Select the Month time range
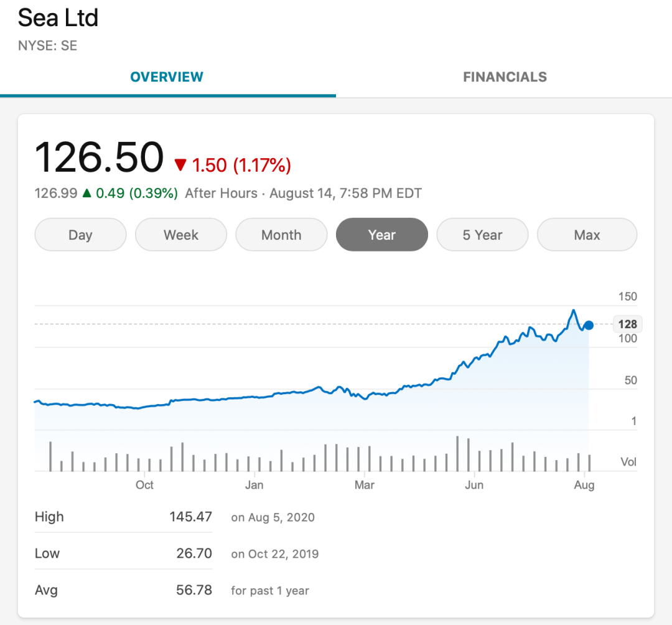Viewport: 672px width, 625px height. (281, 235)
